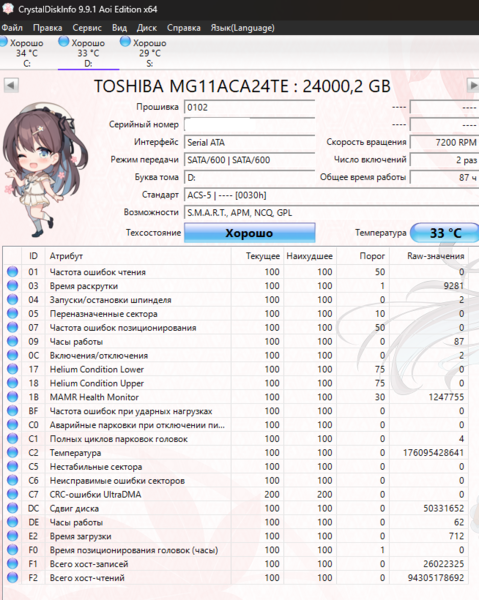The image size is (479, 600).
Task: Select raw value 94305178692 in хост-чтений row
Action: click(436, 578)
